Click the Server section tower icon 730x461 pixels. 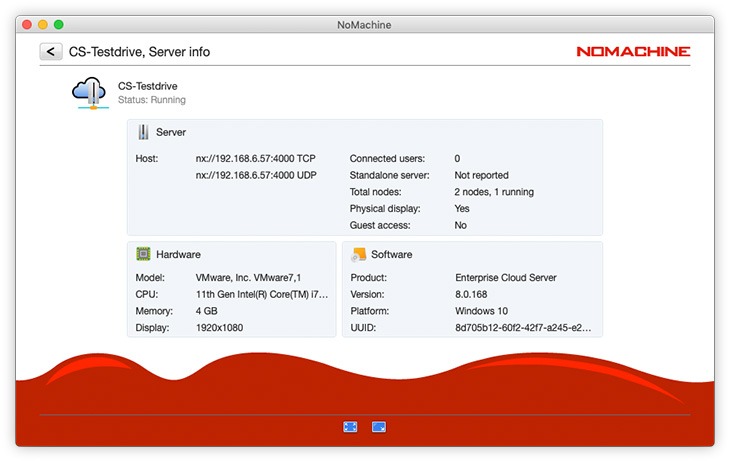click(144, 132)
